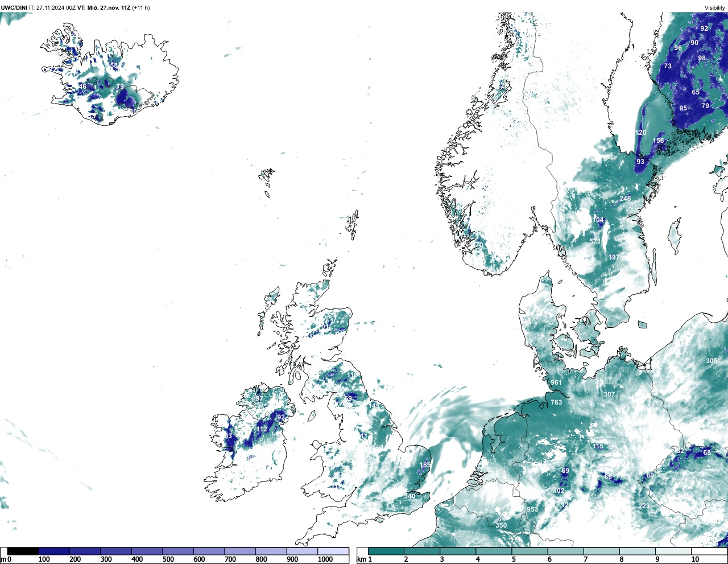Select the 100–200 m dark navy legend swatch
The width and height of the screenshot is (728, 564).
pyautogui.click(x=54, y=551)
